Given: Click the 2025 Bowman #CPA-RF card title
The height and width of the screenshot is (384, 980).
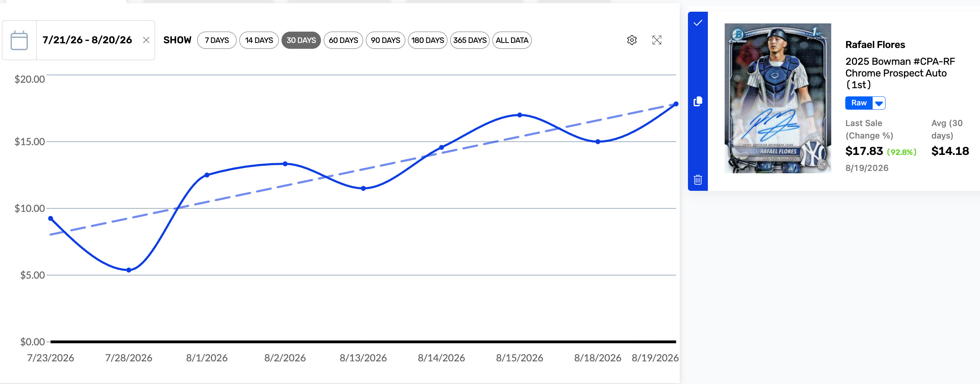Looking at the screenshot, I should [x=900, y=73].
